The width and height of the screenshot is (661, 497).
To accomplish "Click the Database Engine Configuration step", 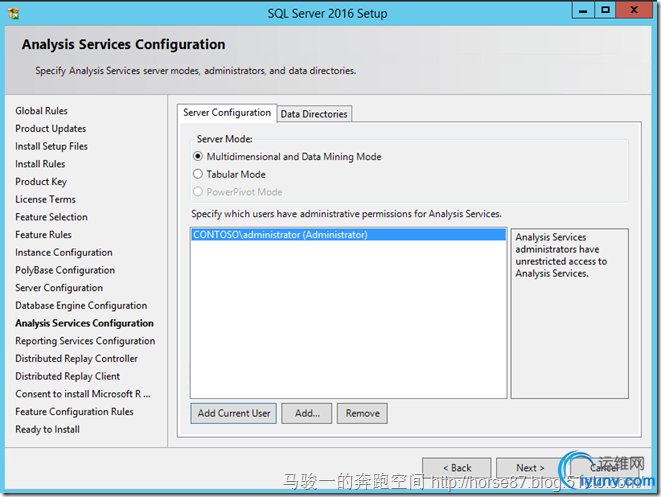I will click(x=81, y=306).
